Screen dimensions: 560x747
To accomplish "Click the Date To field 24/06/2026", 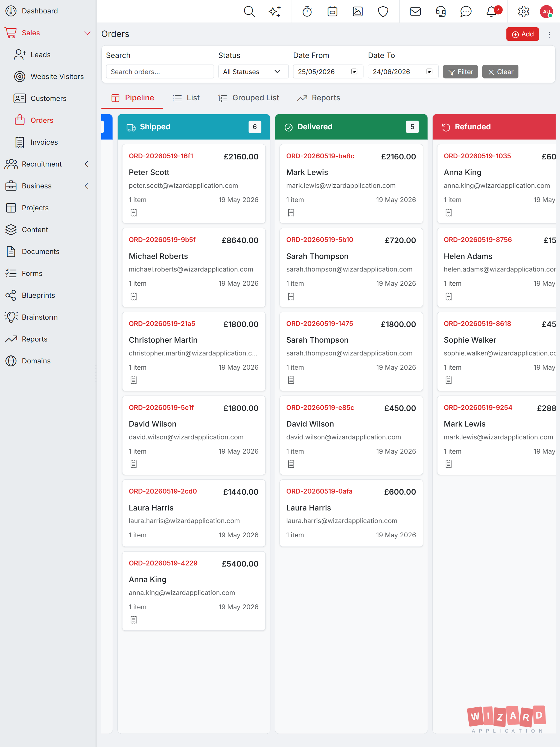I will point(403,72).
